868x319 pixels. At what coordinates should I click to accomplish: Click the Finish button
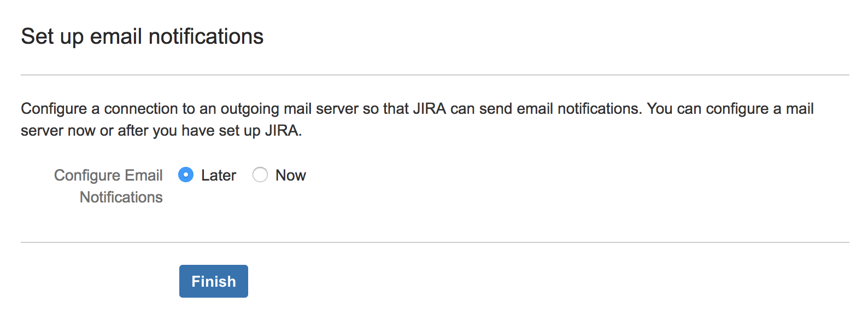[214, 281]
